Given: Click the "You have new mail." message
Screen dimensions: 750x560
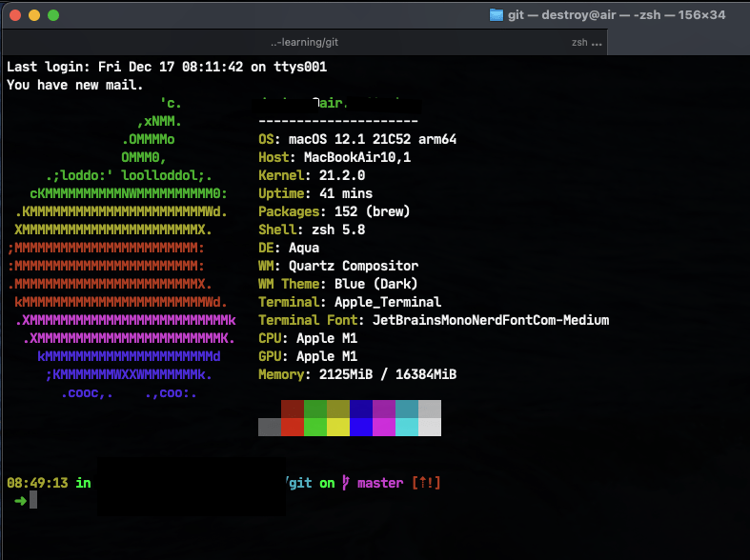Looking at the screenshot, I should click(75, 85).
